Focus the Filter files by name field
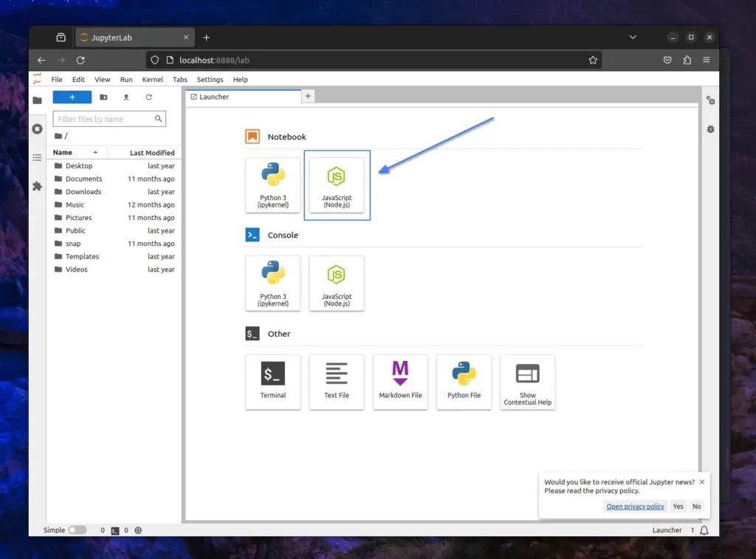 pos(109,119)
